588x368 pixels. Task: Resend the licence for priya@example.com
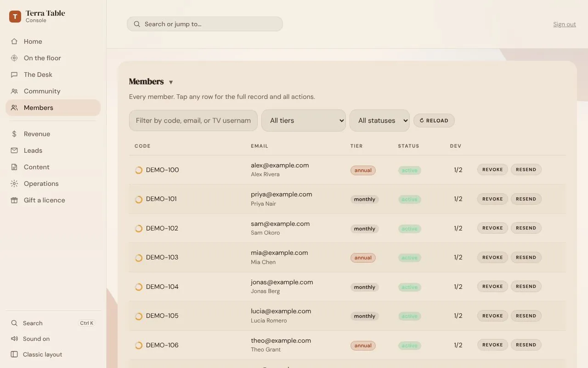pos(526,199)
